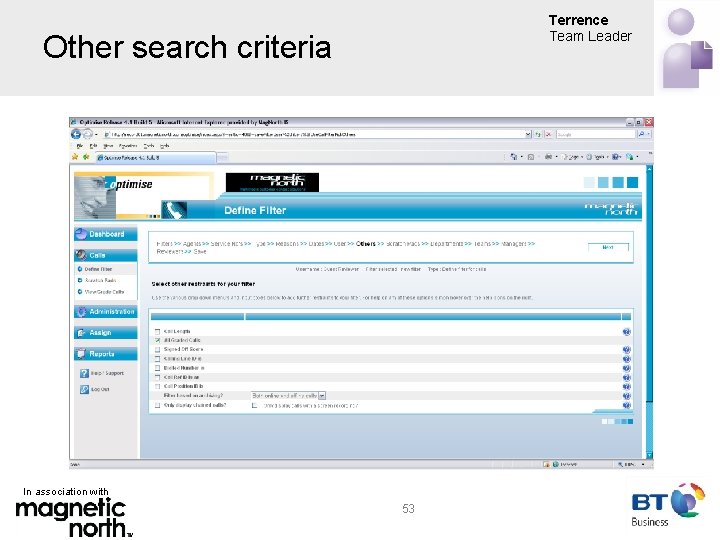Click the help icon on the Calling Line ID row
This screenshot has height=540, width=720.
coord(626,359)
